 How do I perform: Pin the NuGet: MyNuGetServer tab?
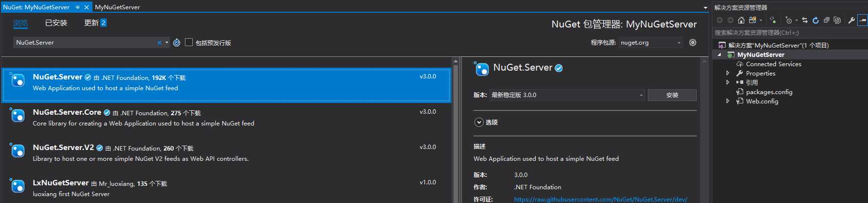pyautogui.click(x=78, y=7)
